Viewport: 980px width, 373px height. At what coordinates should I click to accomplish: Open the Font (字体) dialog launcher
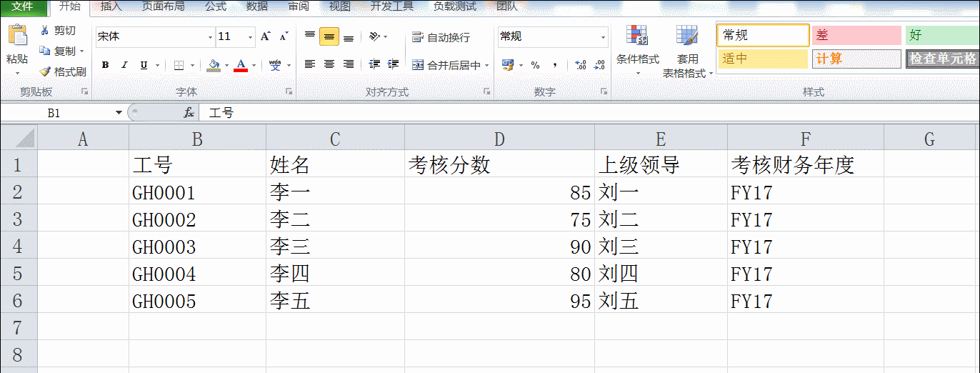coord(289,91)
